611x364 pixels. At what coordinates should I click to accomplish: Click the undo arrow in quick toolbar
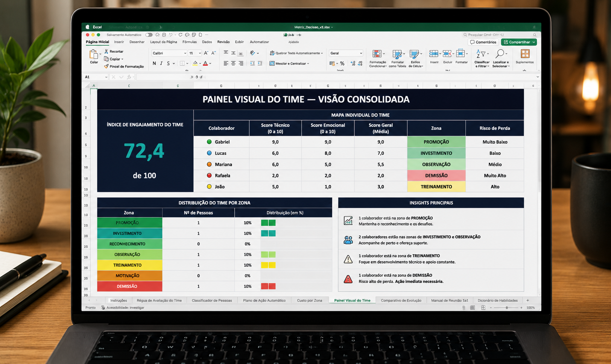(x=170, y=35)
